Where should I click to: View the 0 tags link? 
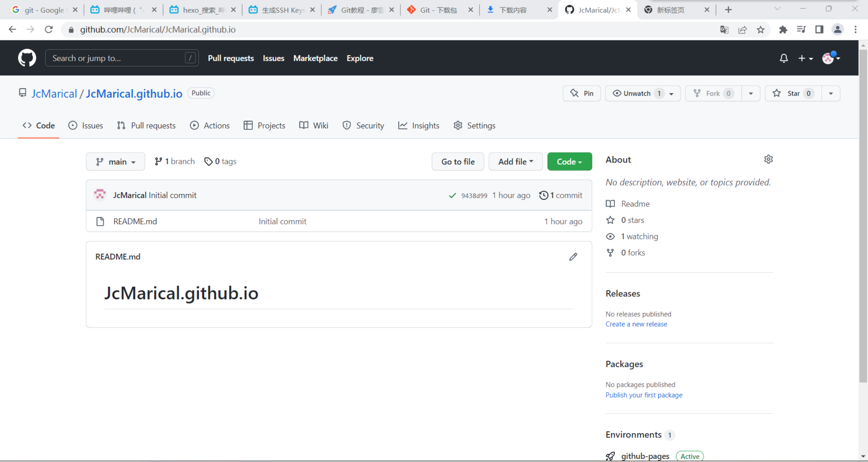pos(220,161)
